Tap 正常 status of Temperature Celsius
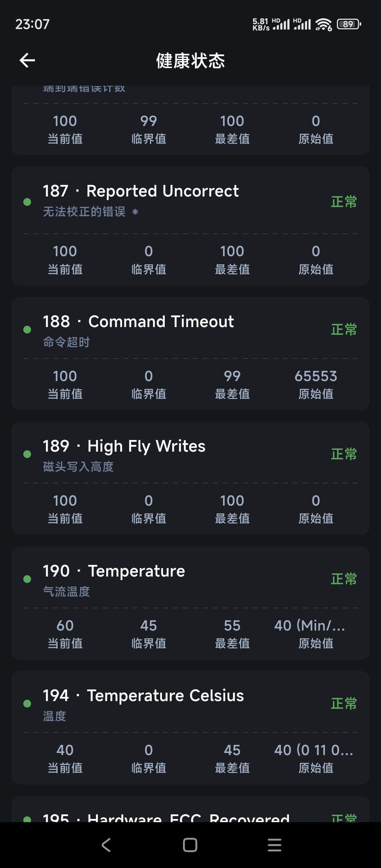 click(x=344, y=704)
